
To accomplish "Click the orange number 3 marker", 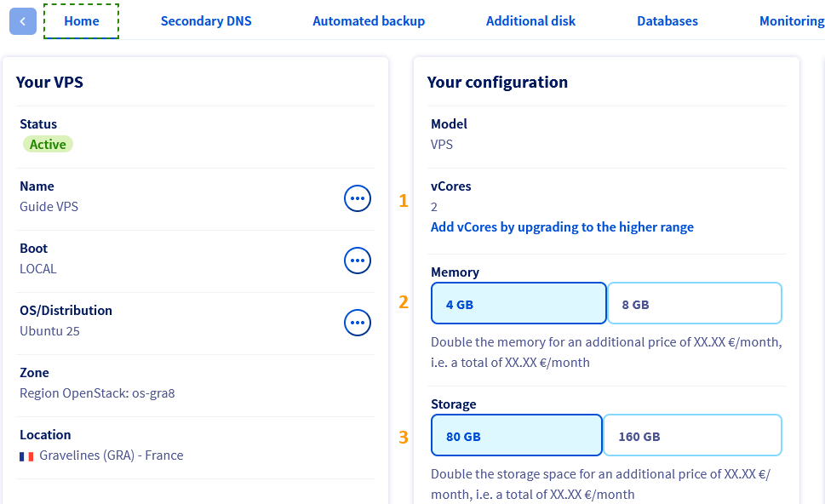I will 404,438.
